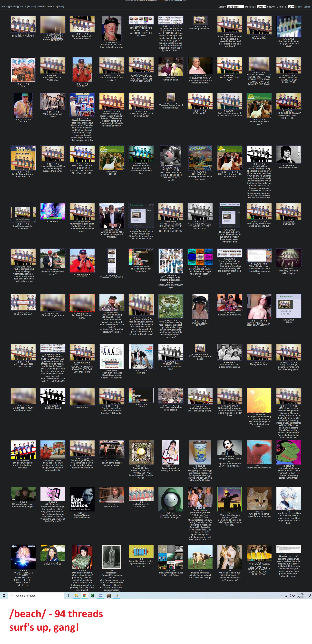Viewport: 312px width, 644px height.
Task: Click the 'VEGETABLES' caption
Action: pyautogui.click(x=200, y=113)
